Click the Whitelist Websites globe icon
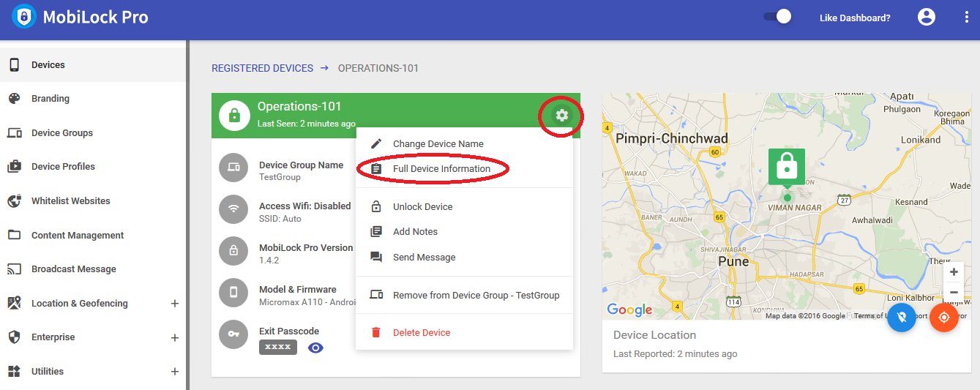 (14, 201)
